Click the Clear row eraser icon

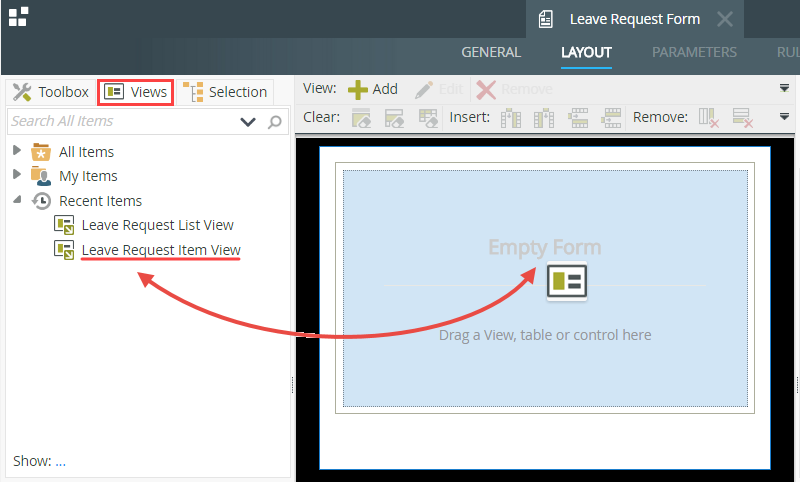click(x=394, y=118)
